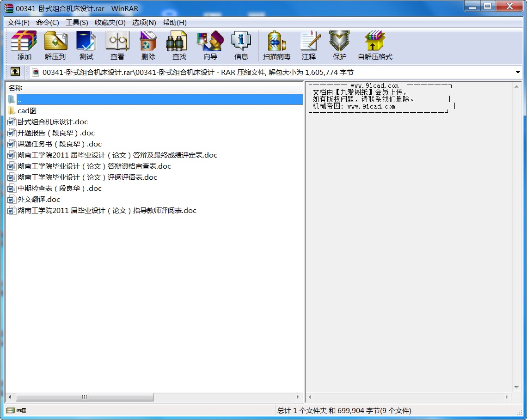Click the archive path text in address bar
This screenshot has height=420, width=527.
pos(198,72)
